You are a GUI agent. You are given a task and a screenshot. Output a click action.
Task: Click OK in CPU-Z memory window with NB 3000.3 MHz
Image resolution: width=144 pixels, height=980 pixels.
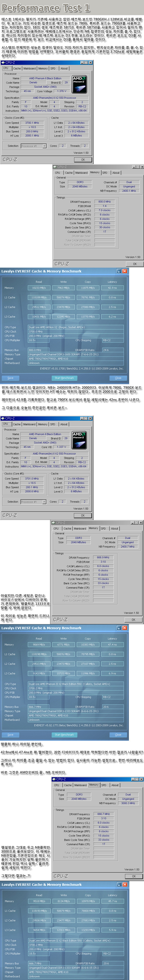pyautogui.click(x=134, y=876)
